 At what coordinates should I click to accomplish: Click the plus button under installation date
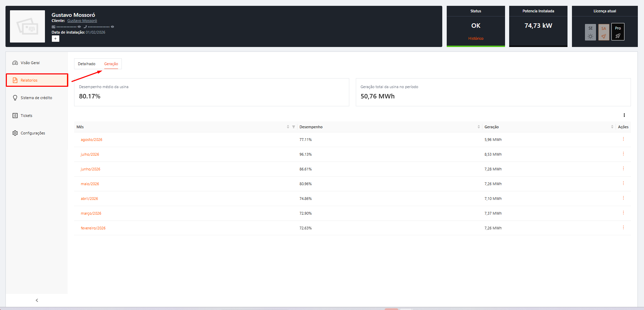click(56, 39)
